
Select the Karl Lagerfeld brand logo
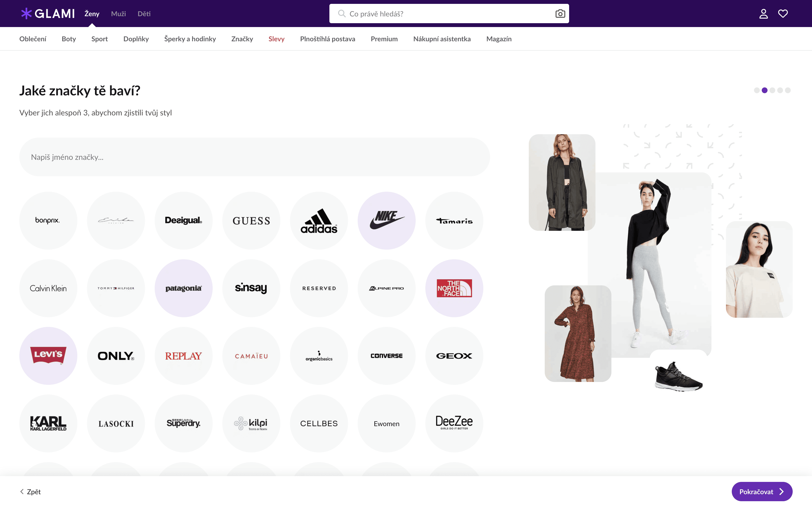pyautogui.click(x=48, y=423)
